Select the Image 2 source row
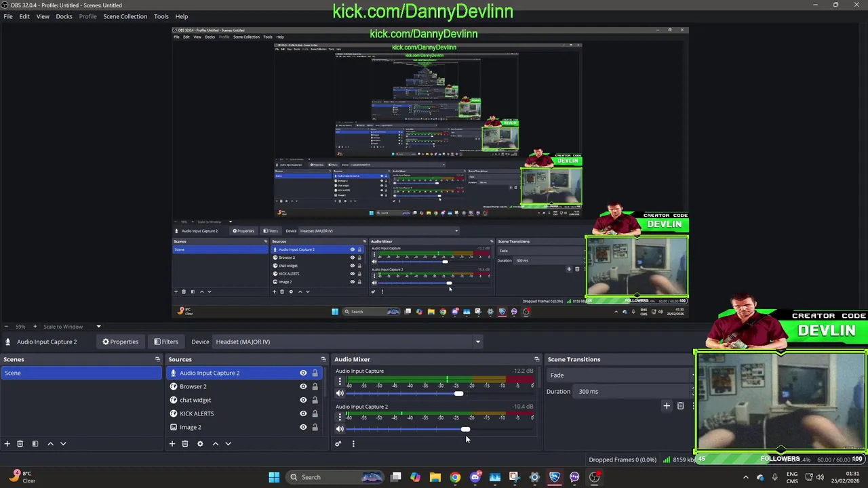The image size is (868, 488). coord(245,427)
